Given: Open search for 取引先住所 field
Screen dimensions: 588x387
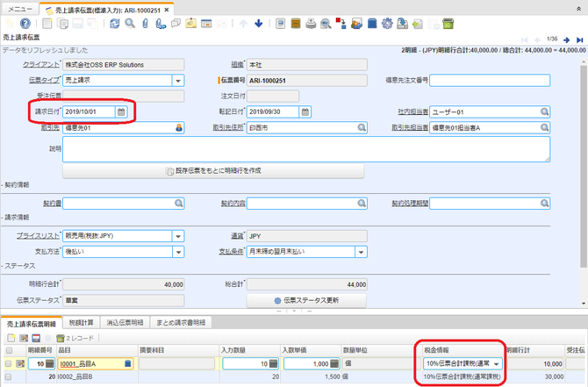Looking at the screenshot, I should 362,127.
